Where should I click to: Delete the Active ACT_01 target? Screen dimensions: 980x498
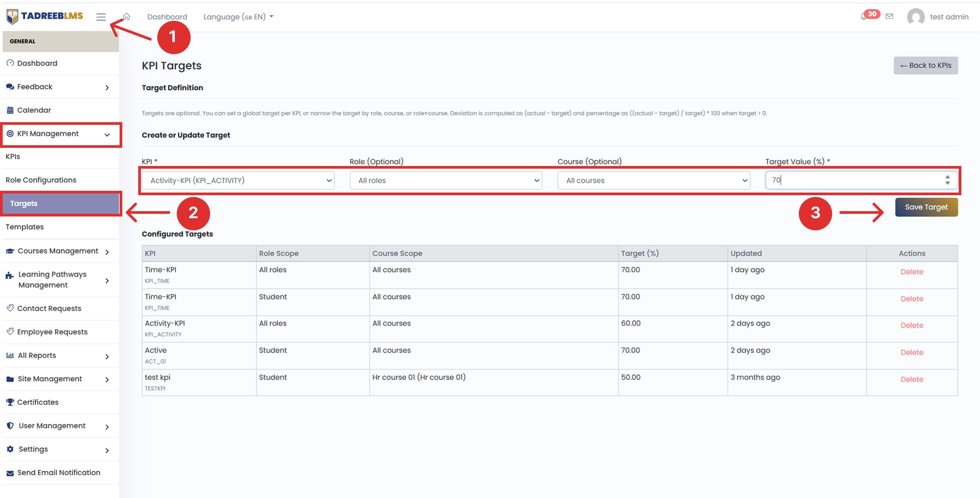pyautogui.click(x=912, y=352)
